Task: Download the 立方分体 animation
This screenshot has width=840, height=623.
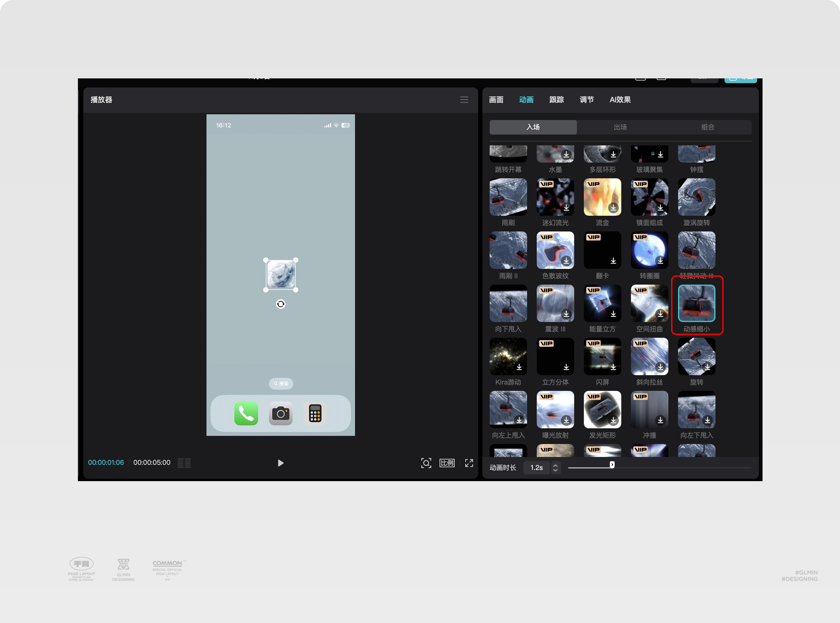Action: pos(566,367)
